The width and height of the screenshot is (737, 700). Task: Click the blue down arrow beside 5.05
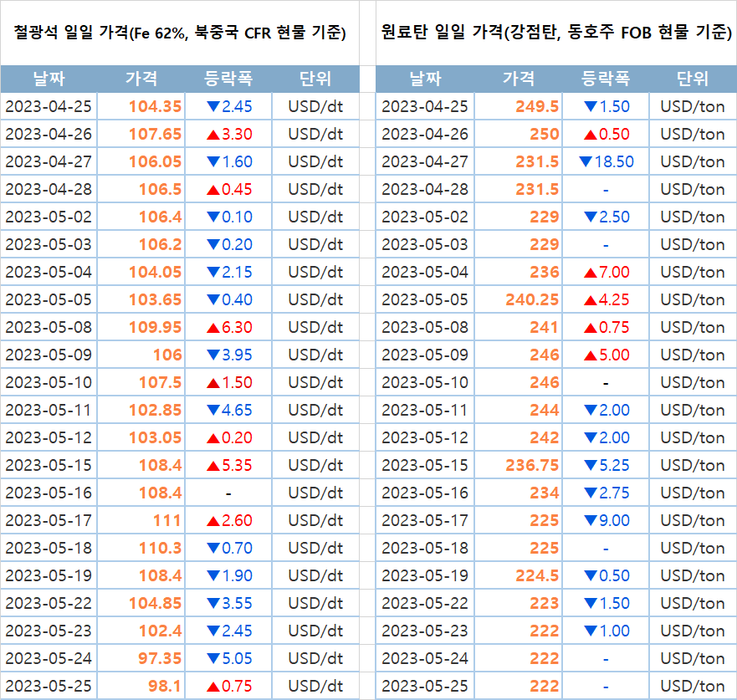coord(213,658)
